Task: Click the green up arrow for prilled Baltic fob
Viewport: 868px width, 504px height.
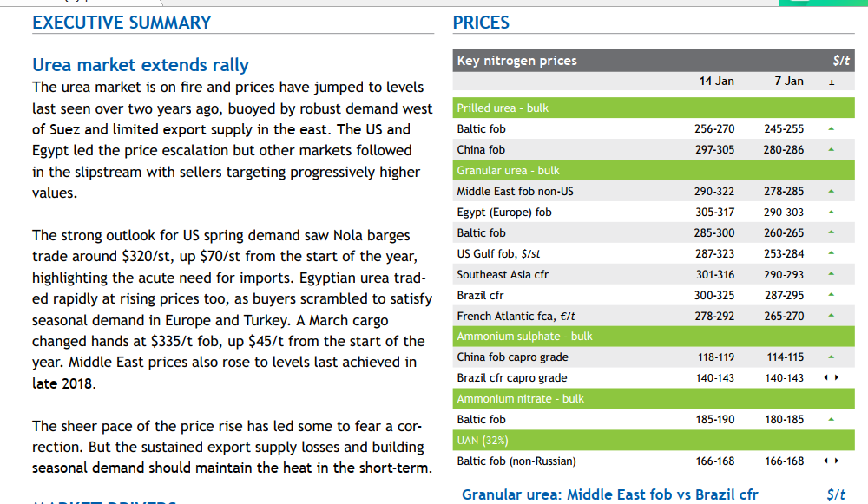Action: point(831,129)
